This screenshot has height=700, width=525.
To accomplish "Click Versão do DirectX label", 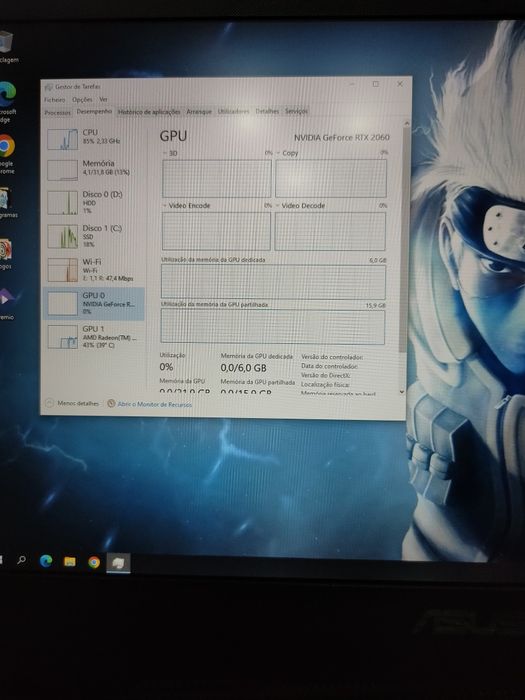I will coord(325,375).
